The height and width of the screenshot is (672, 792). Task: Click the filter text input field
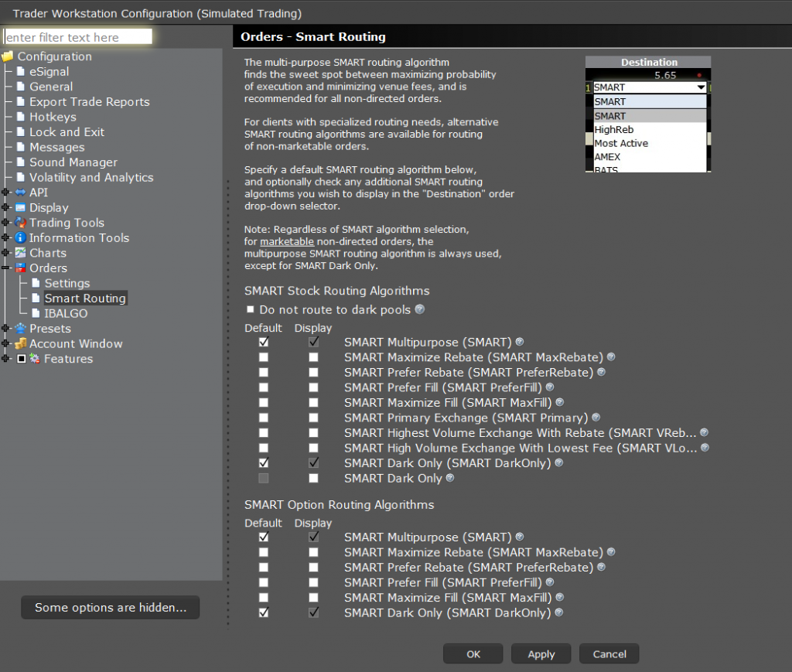pyautogui.click(x=78, y=37)
